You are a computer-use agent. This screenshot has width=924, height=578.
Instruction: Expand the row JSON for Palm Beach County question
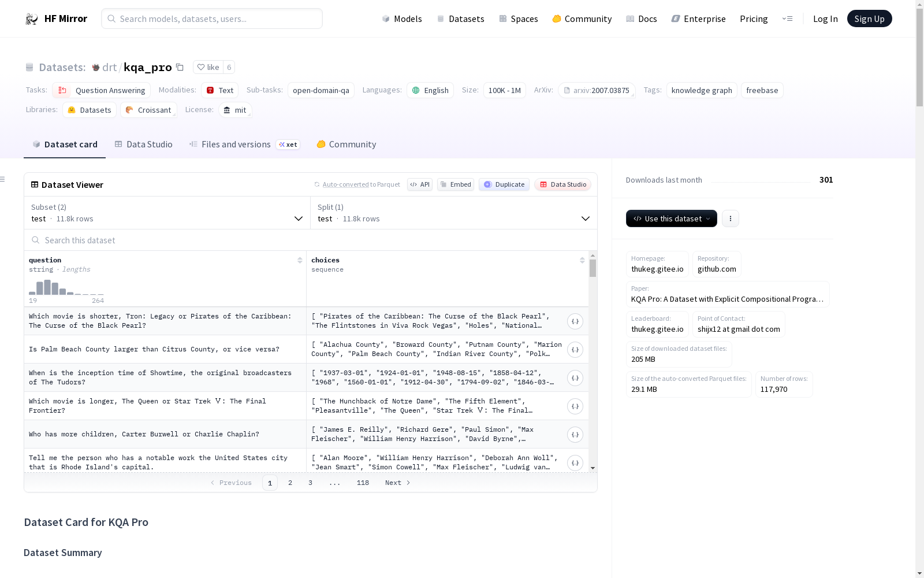coord(575,350)
